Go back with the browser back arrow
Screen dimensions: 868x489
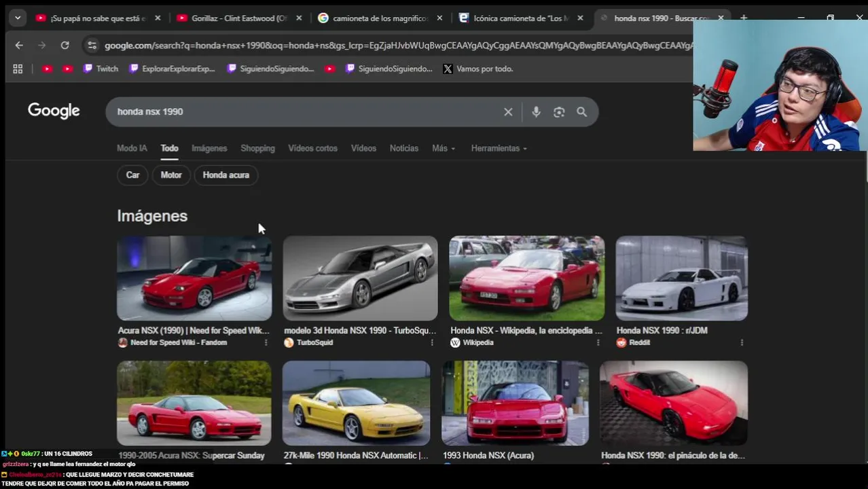[x=19, y=46]
